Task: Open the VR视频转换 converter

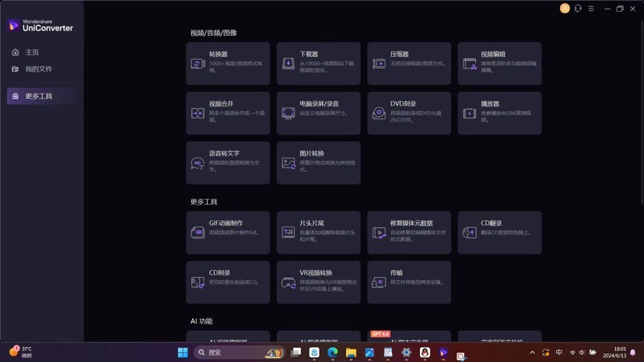Action: pyautogui.click(x=318, y=282)
